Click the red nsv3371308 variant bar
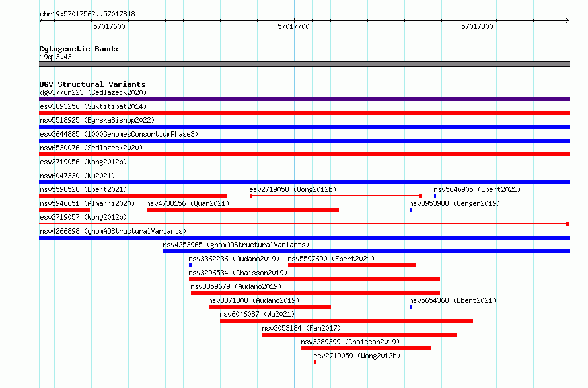This screenshot has width=588, height=388. click(x=270, y=307)
